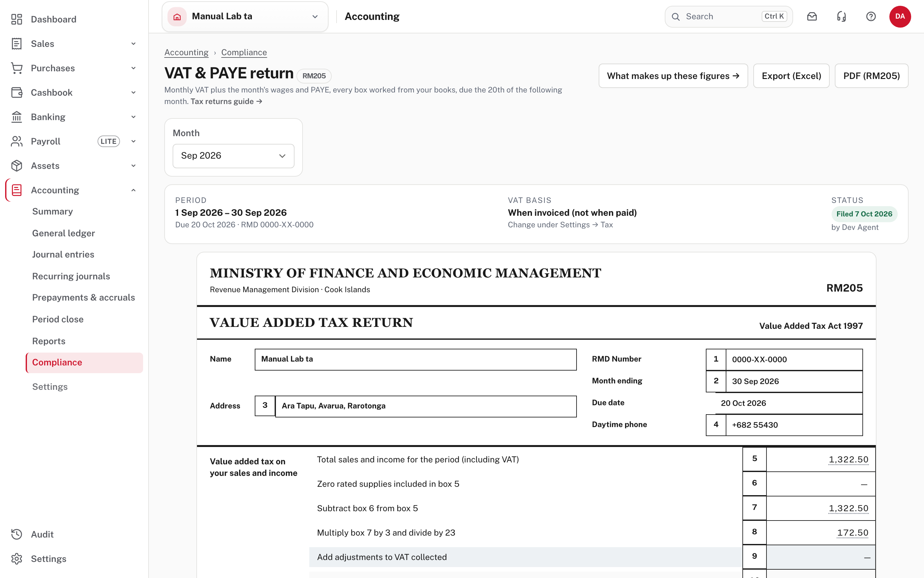Click box 8 amount 172.50
This screenshot has height=578, width=924.
(x=852, y=533)
